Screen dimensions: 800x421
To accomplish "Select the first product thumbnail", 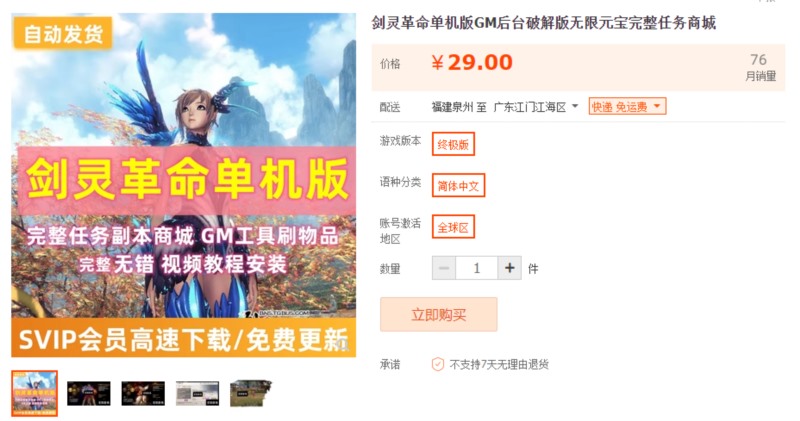I will (x=35, y=393).
